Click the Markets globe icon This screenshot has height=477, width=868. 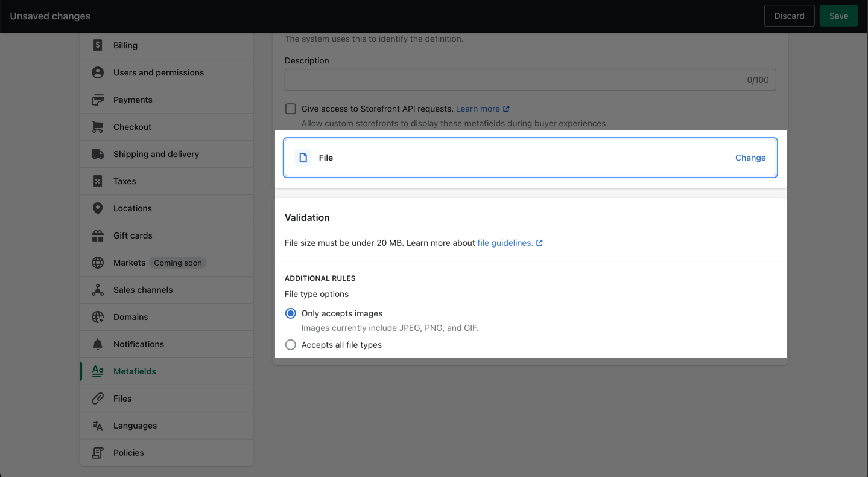click(x=98, y=263)
